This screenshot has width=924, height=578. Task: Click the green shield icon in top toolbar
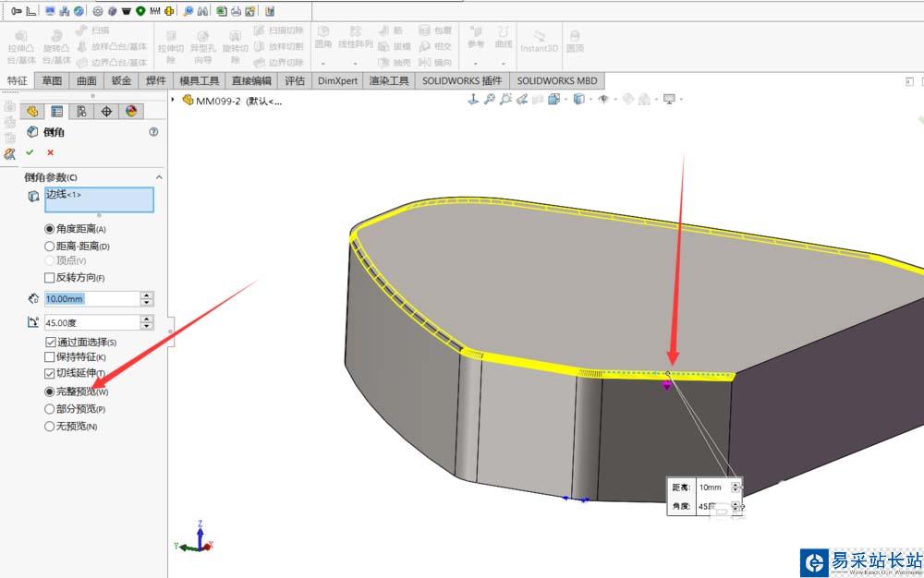point(140,11)
